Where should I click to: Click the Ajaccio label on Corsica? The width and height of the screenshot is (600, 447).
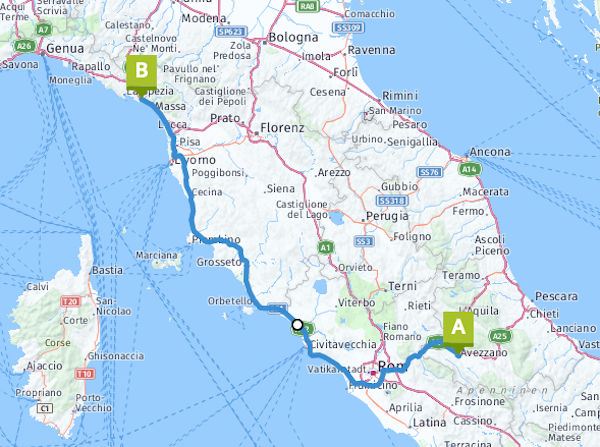point(44,366)
